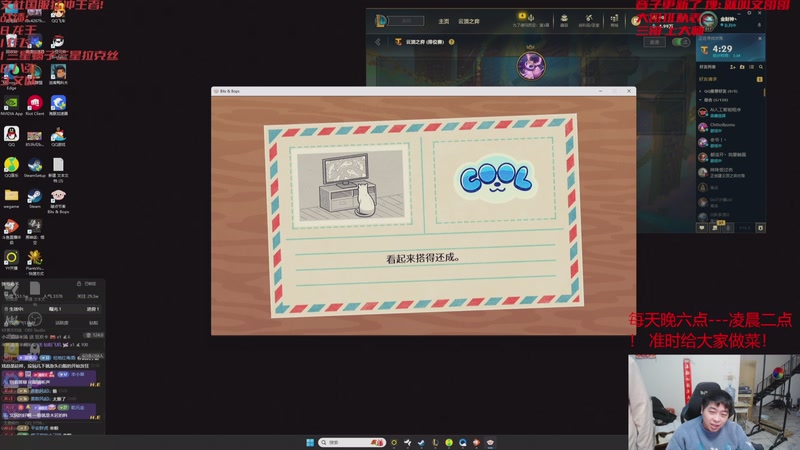Click the Windows Start button

tap(310, 442)
